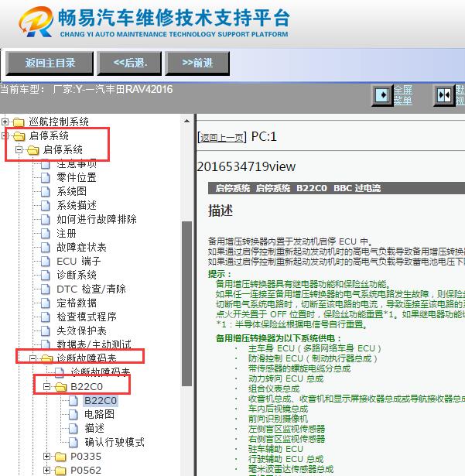The width and height of the screenshot is (465, 476).
Task: Select the 巡航控制系统 folder label
Action: coord(59,122)
